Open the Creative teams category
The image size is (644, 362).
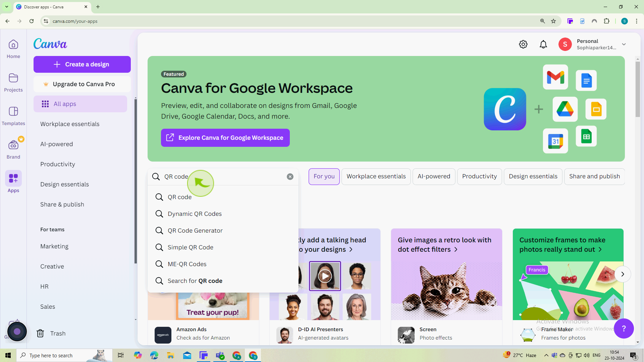[x=52, y=266]
